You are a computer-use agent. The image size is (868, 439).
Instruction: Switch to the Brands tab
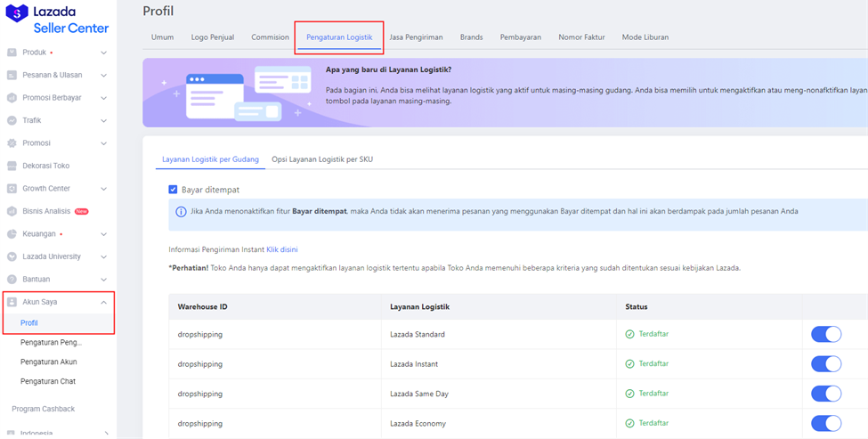[471, 37]
